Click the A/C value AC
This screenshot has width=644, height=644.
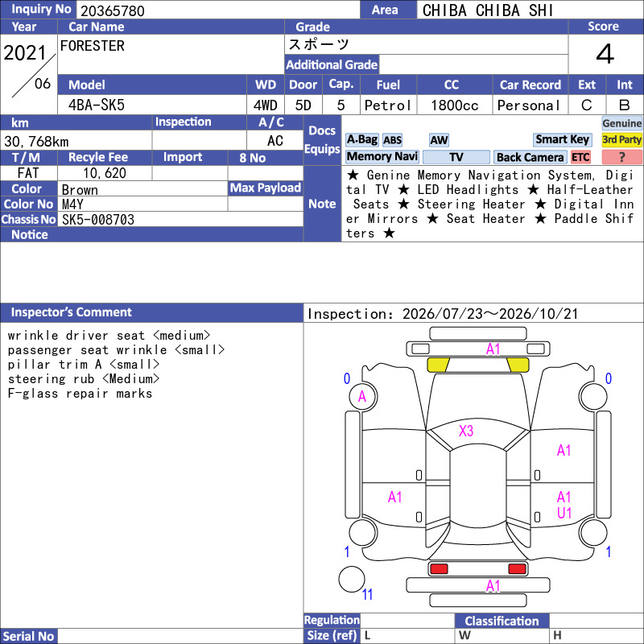275,141
